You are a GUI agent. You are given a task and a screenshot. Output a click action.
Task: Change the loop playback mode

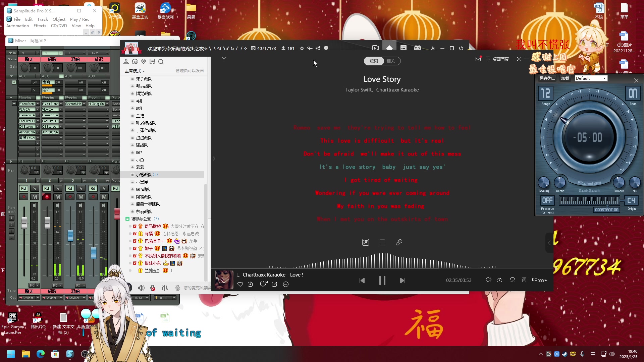(499, 280)
